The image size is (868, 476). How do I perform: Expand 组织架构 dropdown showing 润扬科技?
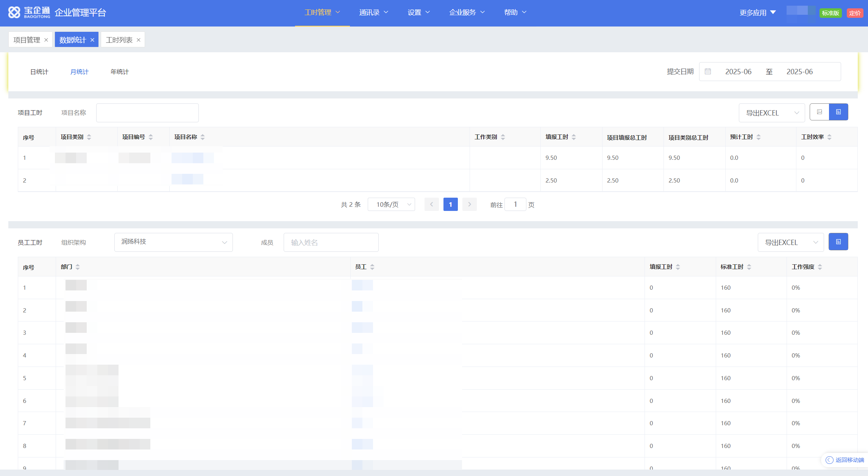173,242
